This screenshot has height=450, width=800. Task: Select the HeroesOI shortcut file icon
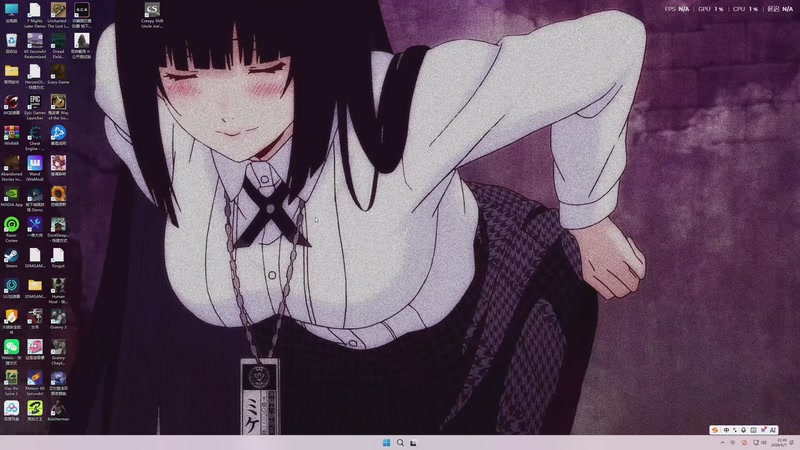click(35, 76)
